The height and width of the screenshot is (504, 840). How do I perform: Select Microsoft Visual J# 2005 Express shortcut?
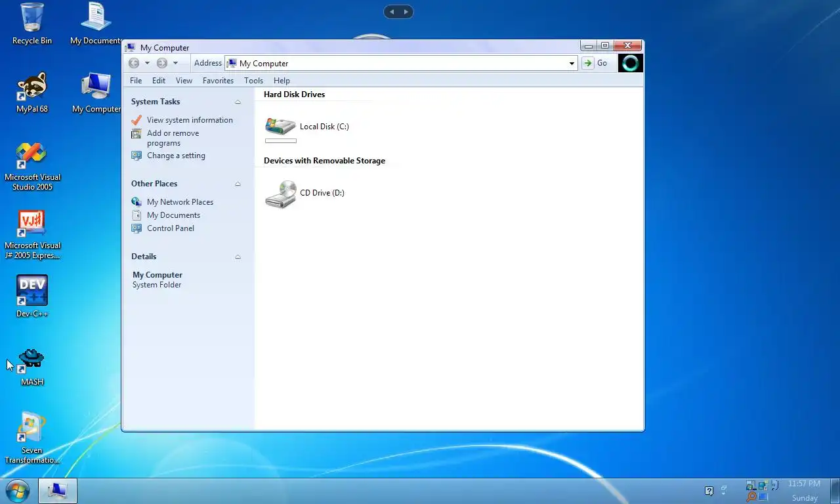point(31,234)
